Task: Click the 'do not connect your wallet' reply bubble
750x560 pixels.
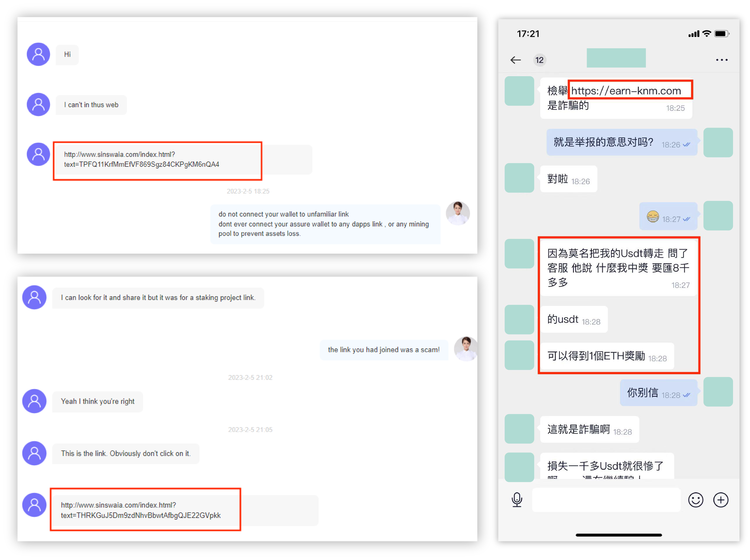Action: (325, 224)
